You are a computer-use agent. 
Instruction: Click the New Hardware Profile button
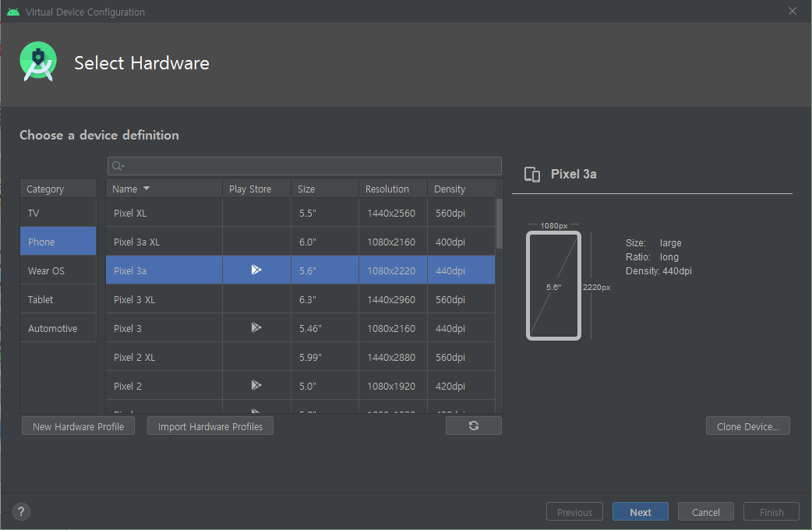tap(78, 426)
